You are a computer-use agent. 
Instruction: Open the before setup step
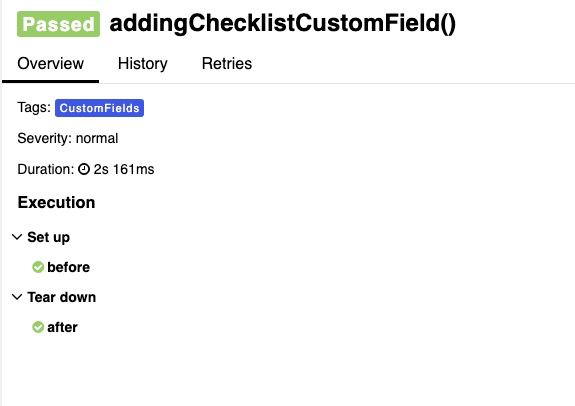69,267
